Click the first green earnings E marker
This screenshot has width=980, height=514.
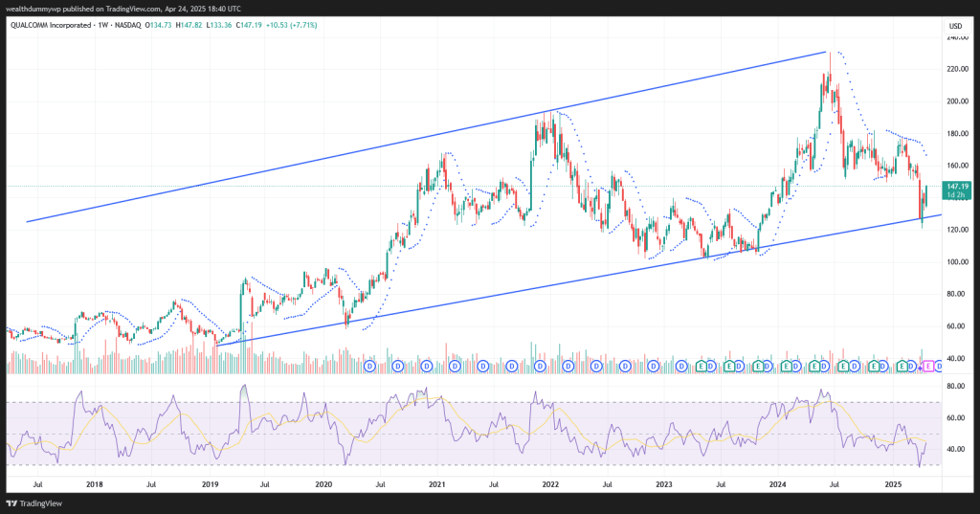702,366
